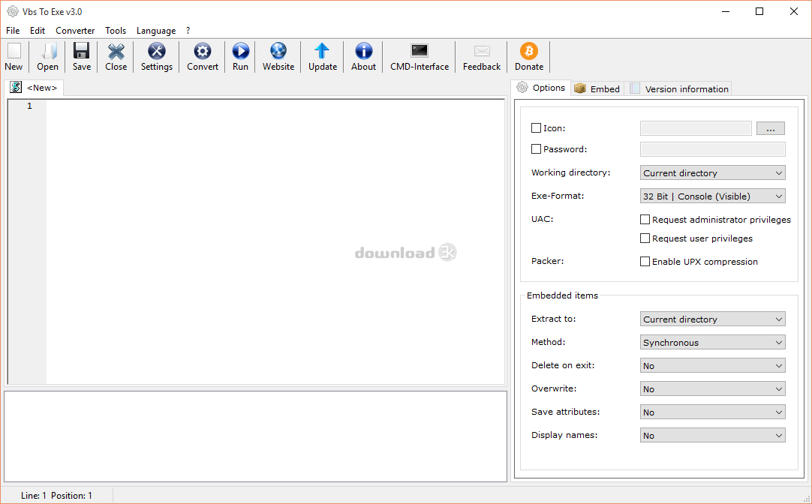Click the Convert gear icon
The width and height of the screenshot is (812, 504).
pyautogui.click(x=202, y=56)
